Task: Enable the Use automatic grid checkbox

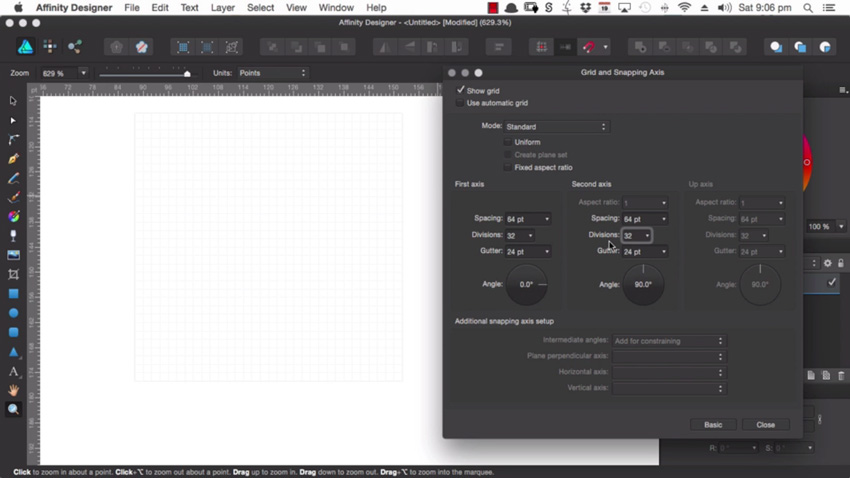Action: (460, 103)
